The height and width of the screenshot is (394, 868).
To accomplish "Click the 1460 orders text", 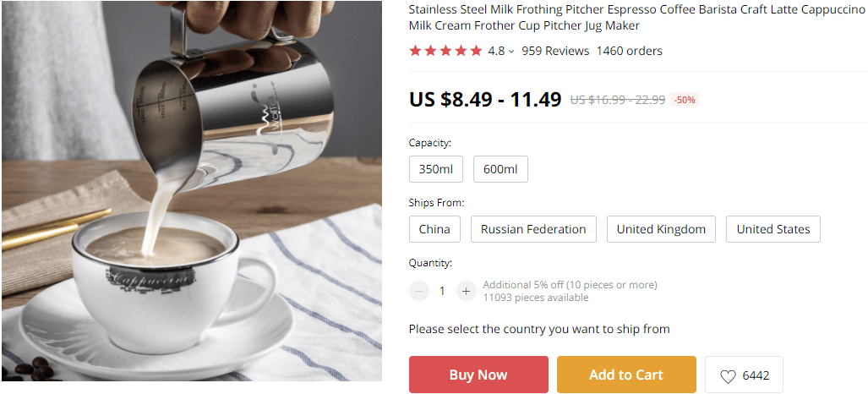I will [629, 51].
